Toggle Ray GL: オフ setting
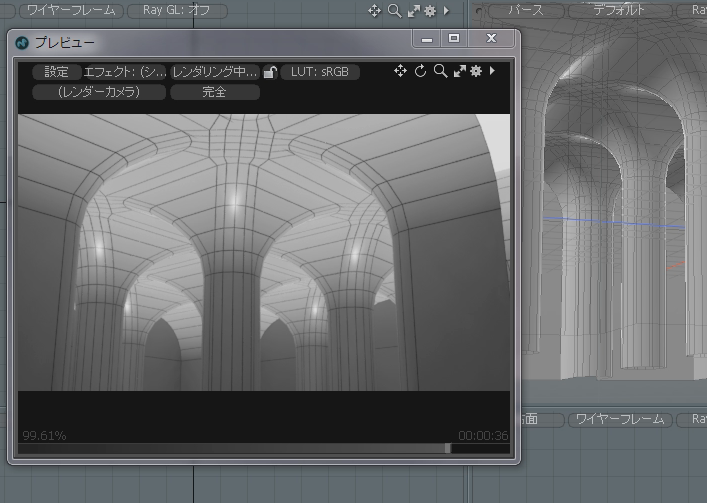 pyautogui.click(x=178, y=10)
